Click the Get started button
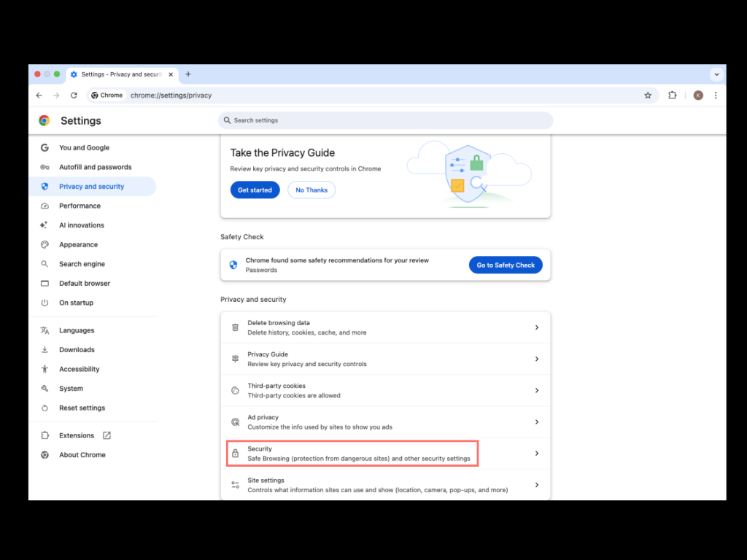The height and width of the screenshot is (560, 747). 255,190
